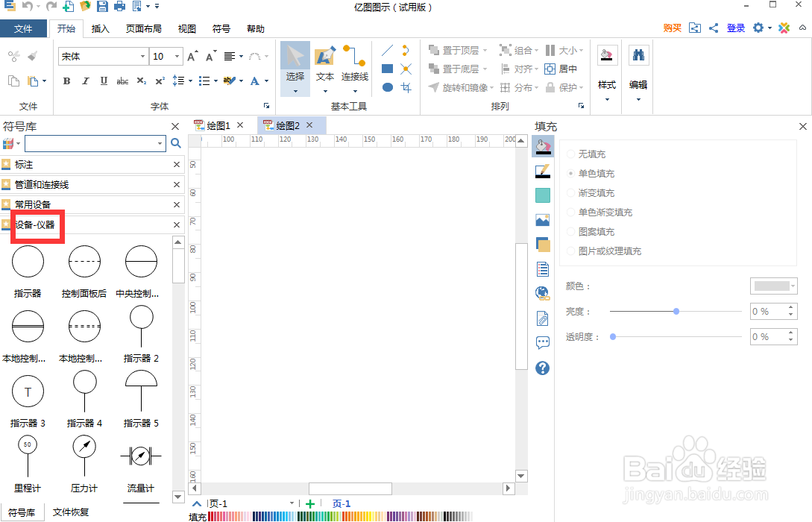Select the 图片或纹理填充 option
Screen dimensions: 812x522
coord(604,251)
